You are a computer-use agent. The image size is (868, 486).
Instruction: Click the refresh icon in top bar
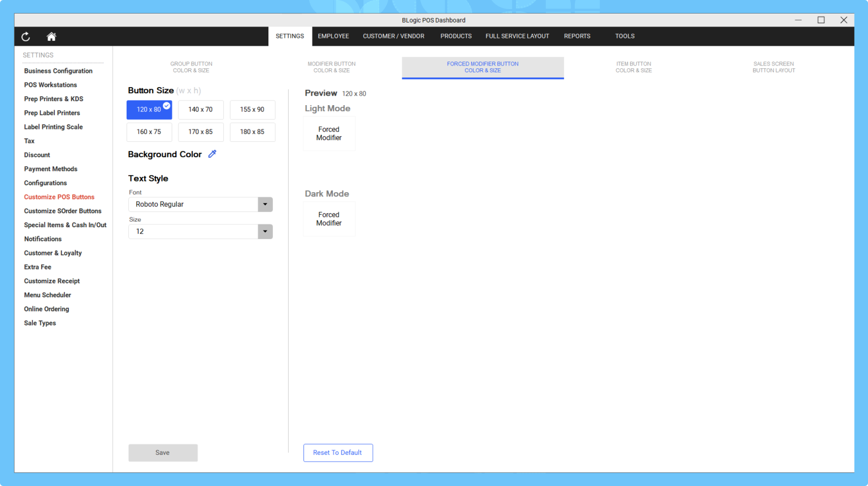[x=25, y=37]
